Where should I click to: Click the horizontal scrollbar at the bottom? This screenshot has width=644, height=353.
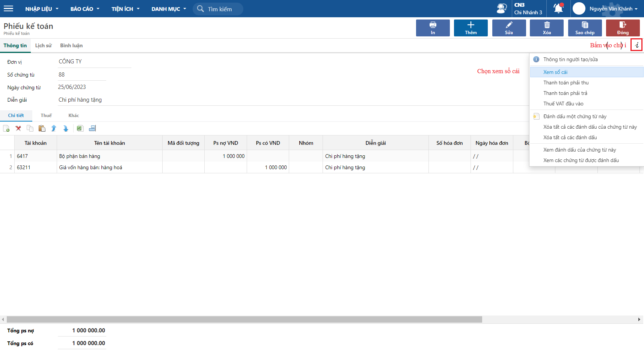point(244,319)
